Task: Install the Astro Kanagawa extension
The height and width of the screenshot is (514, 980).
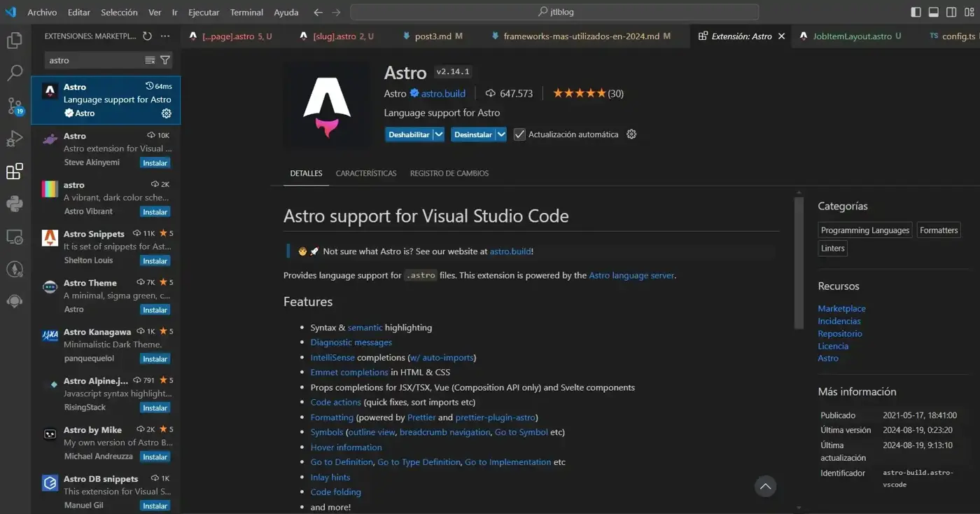Action: coord(155,359)
